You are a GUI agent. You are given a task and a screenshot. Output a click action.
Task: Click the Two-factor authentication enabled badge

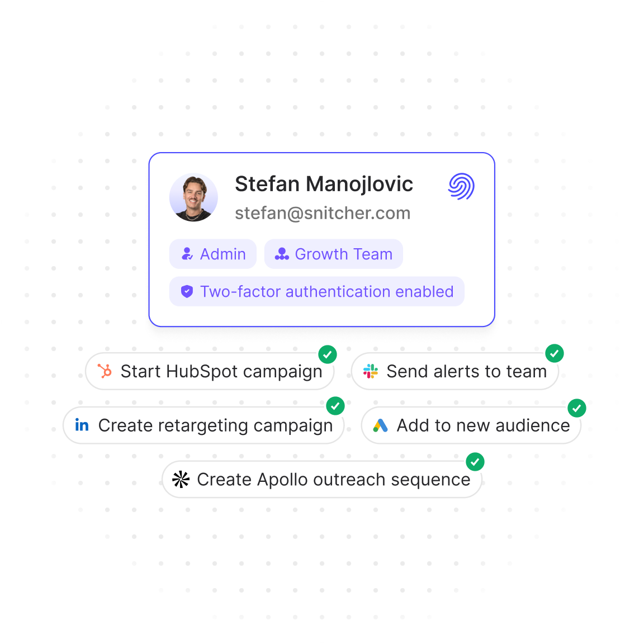tap(317, 291)
